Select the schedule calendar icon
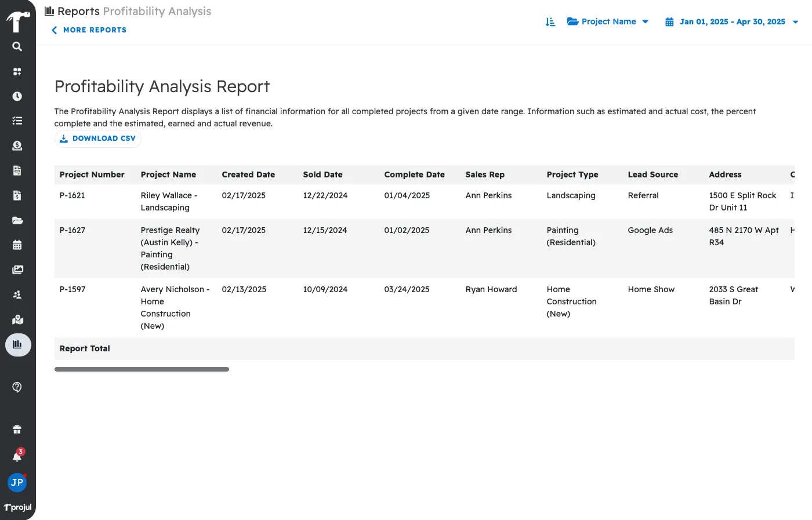Screen dimensions: 812x520 (x=17, y=245)
